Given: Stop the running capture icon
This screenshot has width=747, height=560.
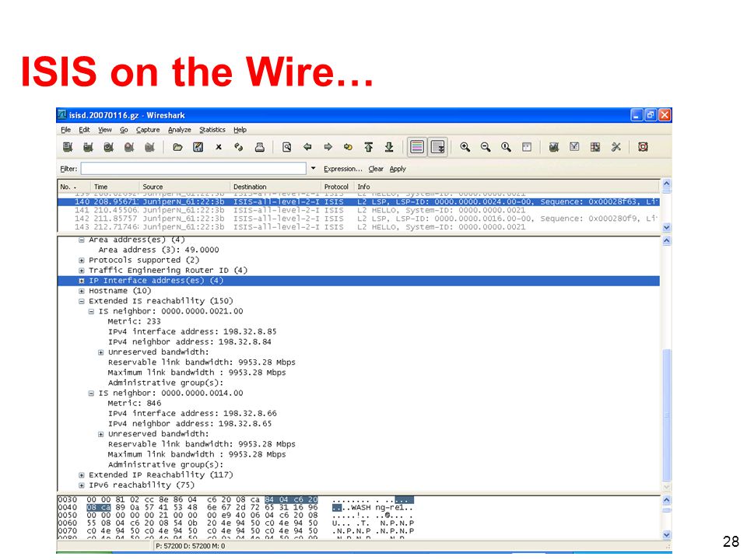Looking at the screenshot, I should pos(129,147).
